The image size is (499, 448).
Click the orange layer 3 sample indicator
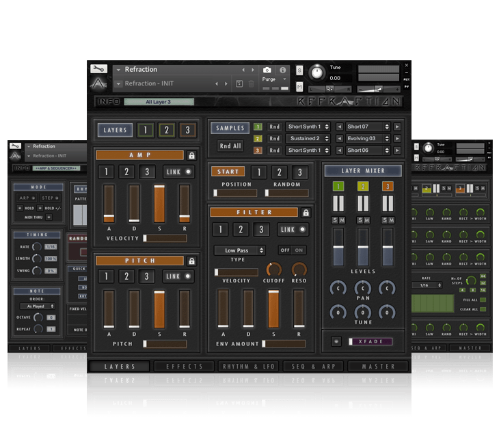point(258,150)
